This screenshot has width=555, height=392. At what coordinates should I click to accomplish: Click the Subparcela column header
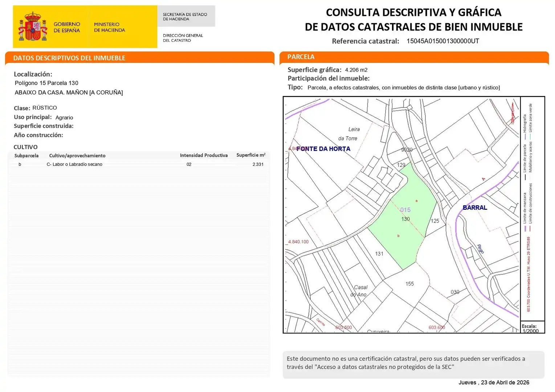tap(26, 156)
